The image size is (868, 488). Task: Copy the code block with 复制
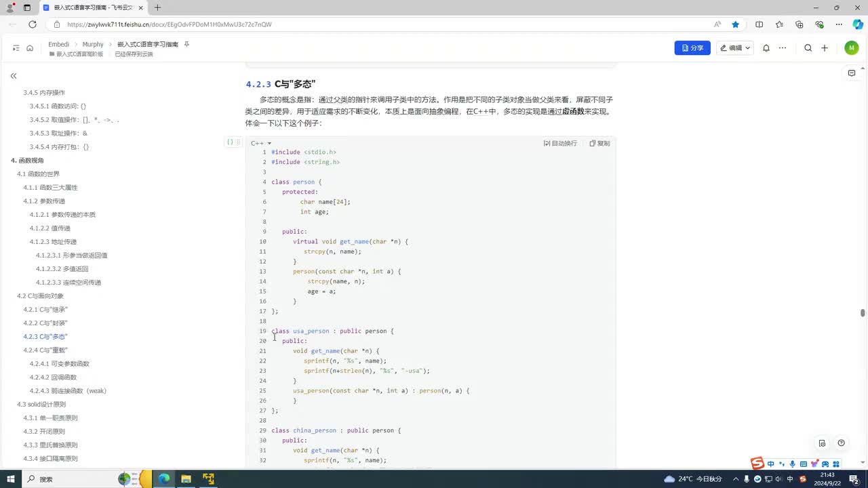coord(599,143)
